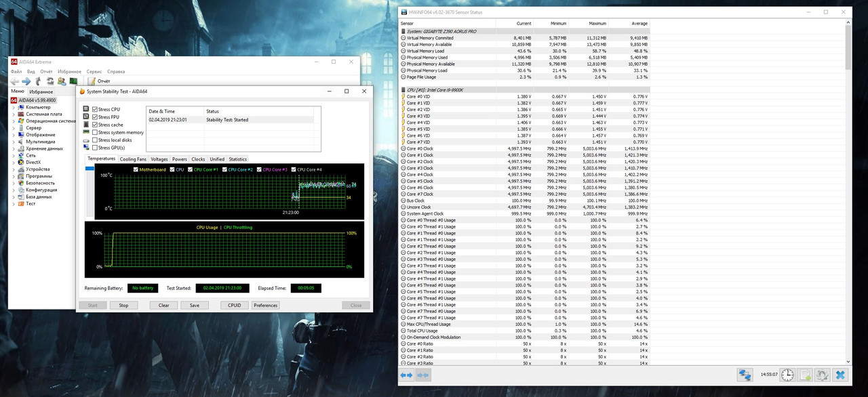Expand the Сервер tree node
This screenshot has height=397, width=868.
click(x=13, y=128)
